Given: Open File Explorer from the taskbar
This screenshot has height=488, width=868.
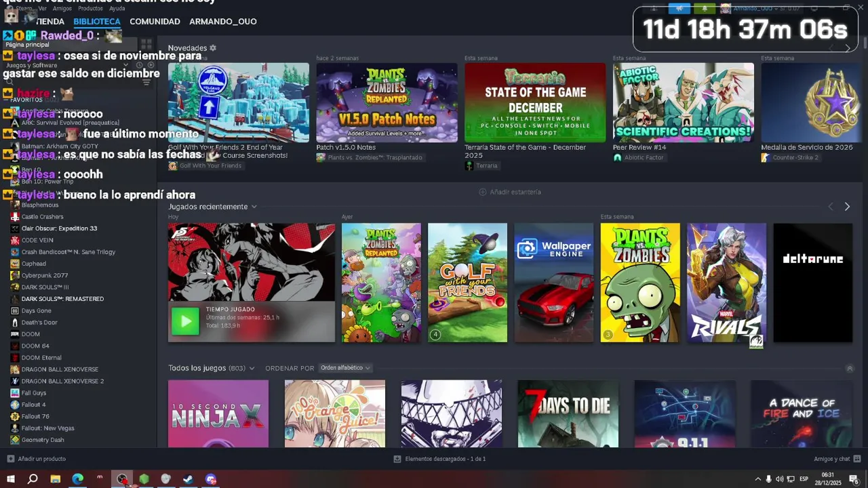Looking at the screenshot, I should coord(56,479).
